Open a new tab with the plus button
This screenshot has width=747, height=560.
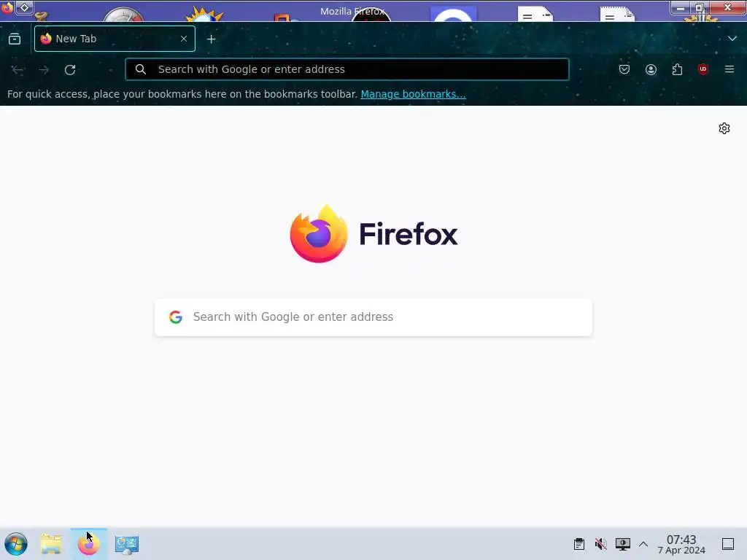pyautogui.click(x=211, y=39)
